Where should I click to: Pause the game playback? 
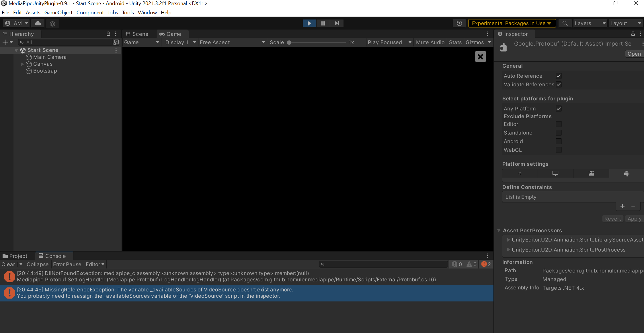click(x=323, y=23)
